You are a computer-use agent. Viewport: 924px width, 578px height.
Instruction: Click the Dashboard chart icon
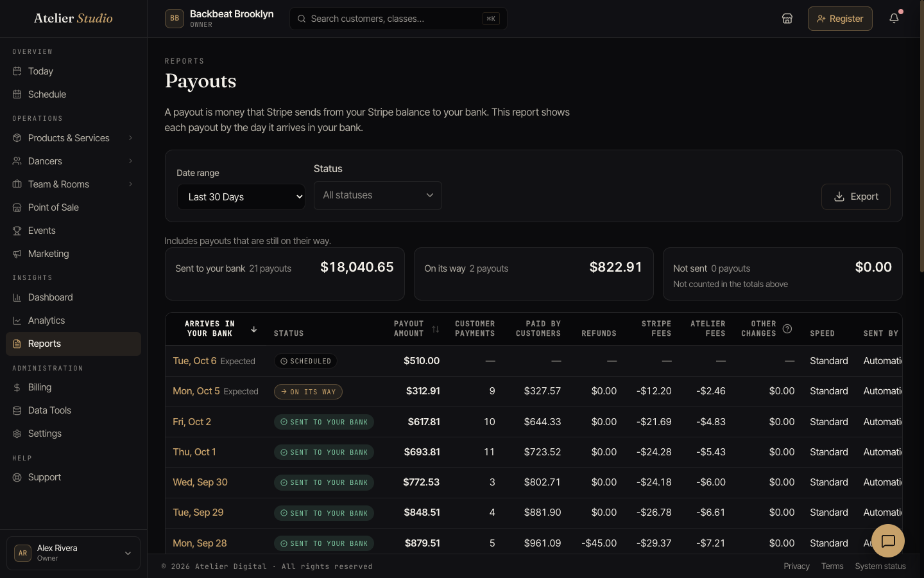[x=17, y=297]
